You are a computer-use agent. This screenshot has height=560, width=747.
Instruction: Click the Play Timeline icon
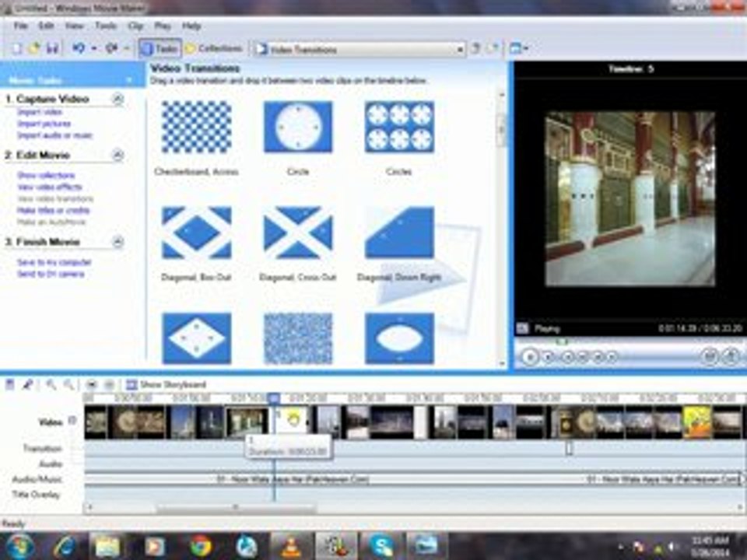[x=109, y=384]
